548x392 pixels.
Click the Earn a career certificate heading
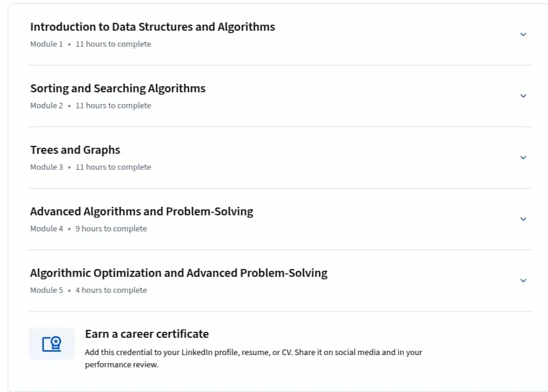pyautogui.click(x=147, y=334)
